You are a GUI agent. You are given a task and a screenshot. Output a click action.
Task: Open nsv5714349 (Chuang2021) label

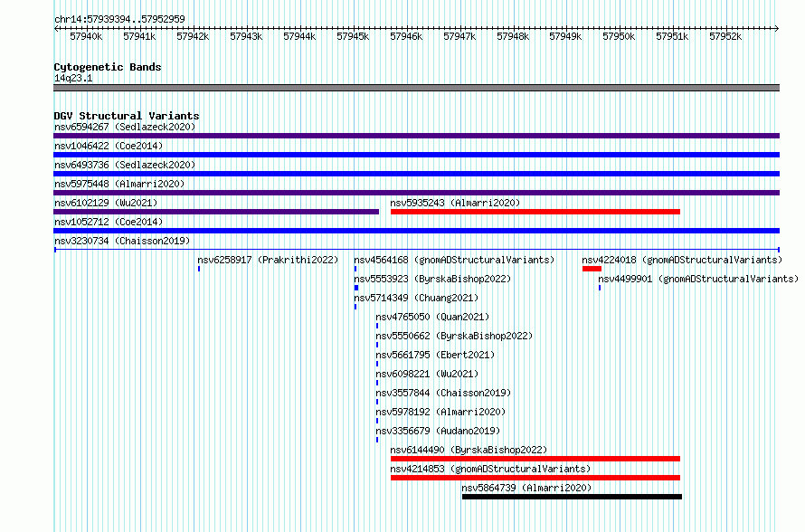coord(416,298)
